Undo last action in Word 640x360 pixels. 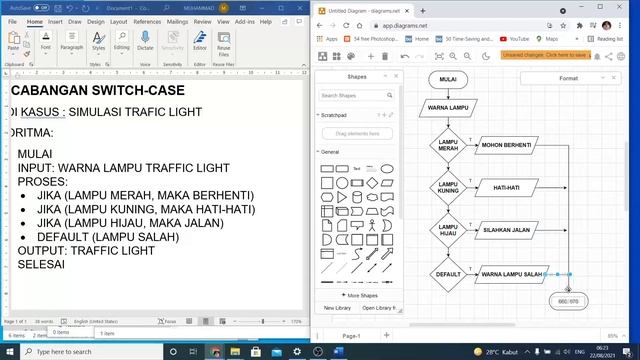[x=70, y=8]
